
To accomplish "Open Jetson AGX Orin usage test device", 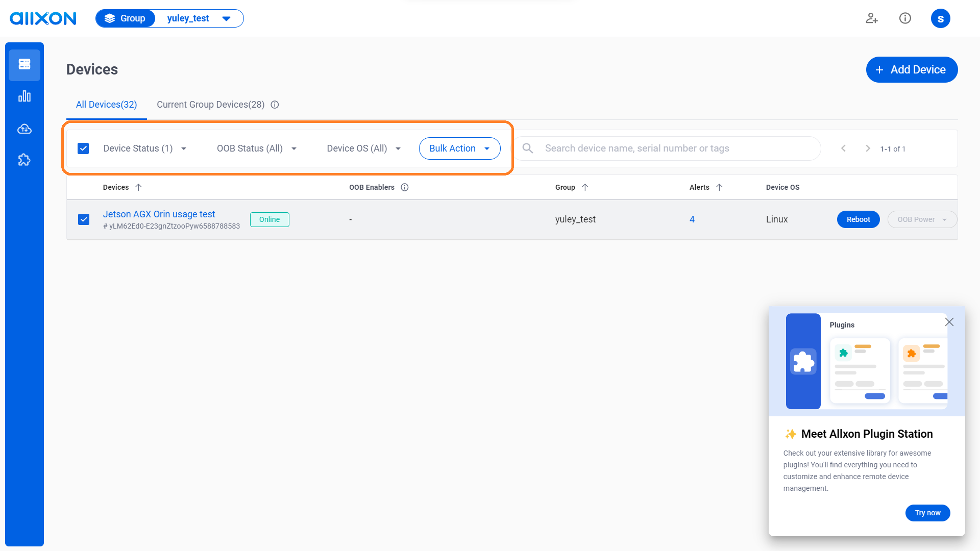I will pos(159,214).
